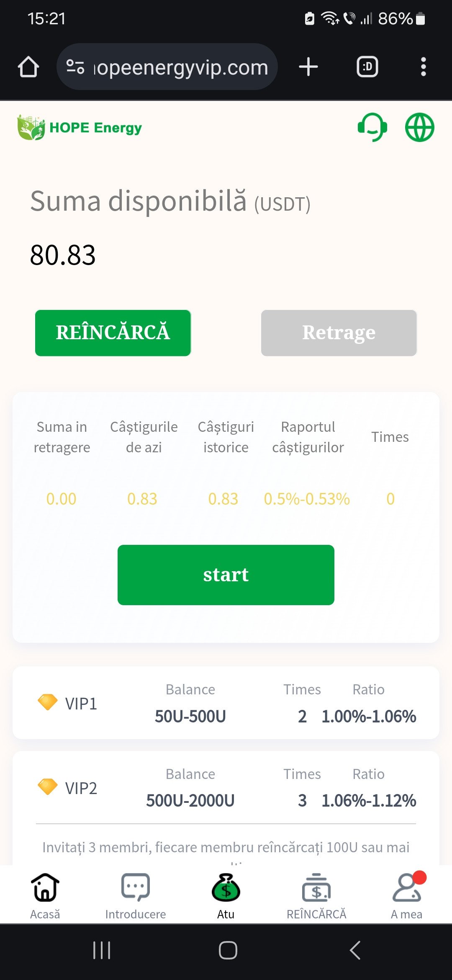This screenshot has height=980, width=452.
Task: Open the globe language selector
Action: 419,127
